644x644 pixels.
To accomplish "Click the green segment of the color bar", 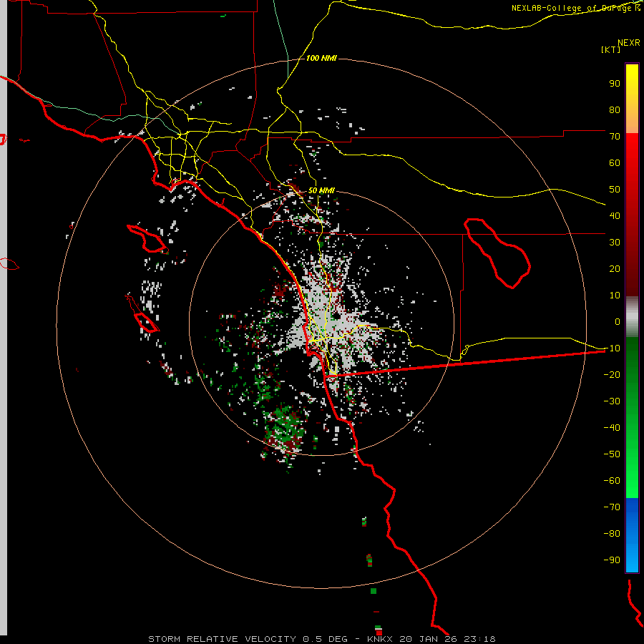I will 632,418.
